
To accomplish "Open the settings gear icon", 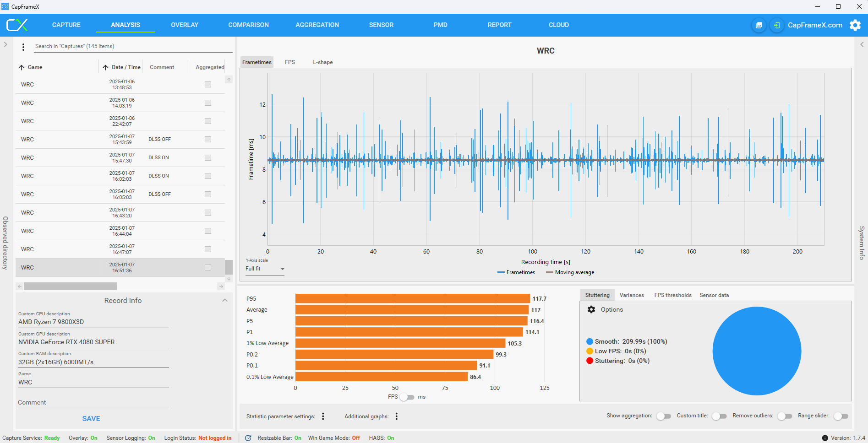I will 855,25.
